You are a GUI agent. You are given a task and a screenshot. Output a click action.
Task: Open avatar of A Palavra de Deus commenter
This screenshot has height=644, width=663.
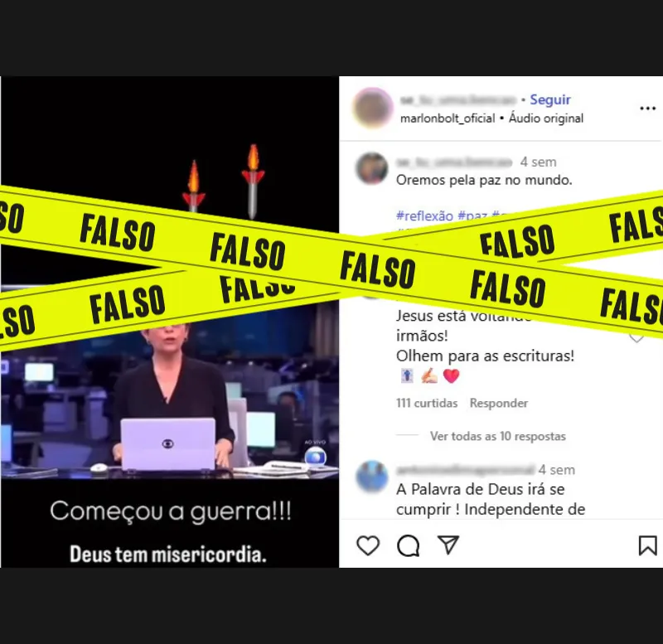tap(371, 477)
